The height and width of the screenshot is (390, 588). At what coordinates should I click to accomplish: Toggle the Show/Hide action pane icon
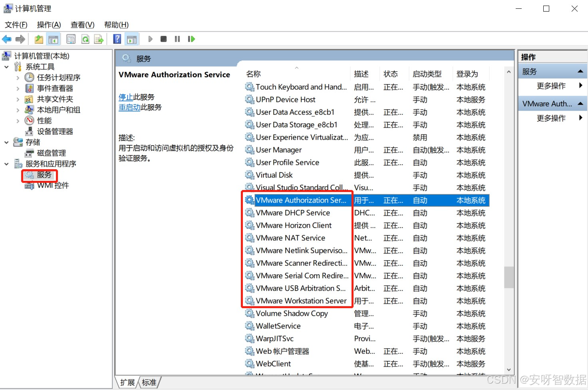coord(132,39)
